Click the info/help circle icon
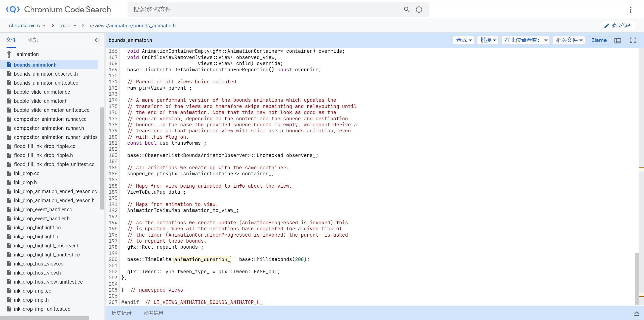This screenshot has height=320, width=644. point(419,10)
